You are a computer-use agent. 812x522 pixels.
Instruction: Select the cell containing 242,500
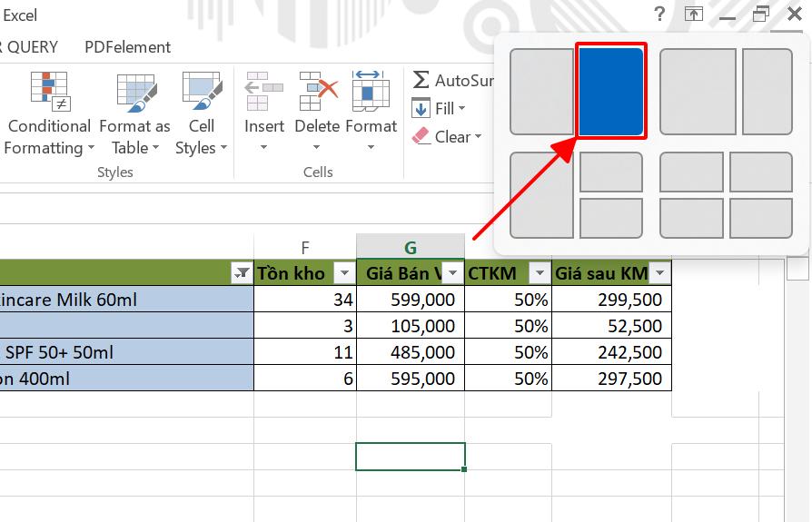[x=611, y=352]
